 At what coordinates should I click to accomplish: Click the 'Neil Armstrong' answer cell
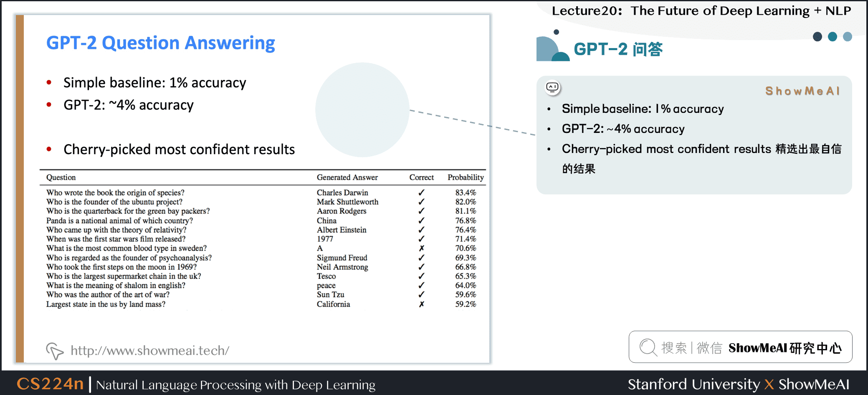coord(342,267)
